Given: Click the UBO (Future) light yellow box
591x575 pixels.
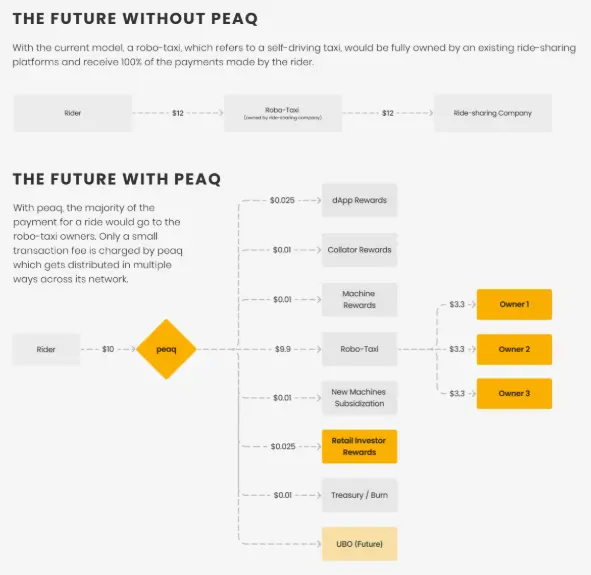Looking at the screenshot, I should [x=359, y=544].
